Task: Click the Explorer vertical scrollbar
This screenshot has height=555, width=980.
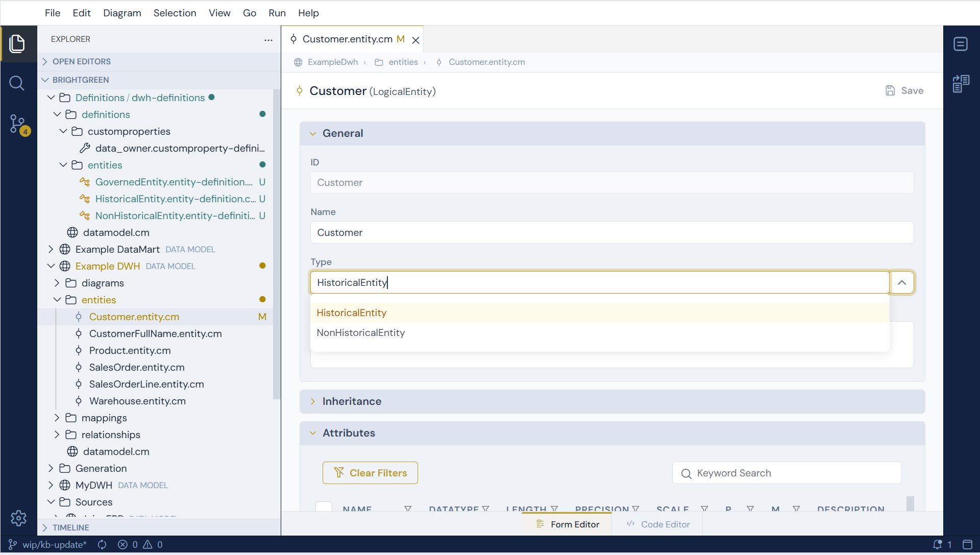Action: tap(277, 245)
